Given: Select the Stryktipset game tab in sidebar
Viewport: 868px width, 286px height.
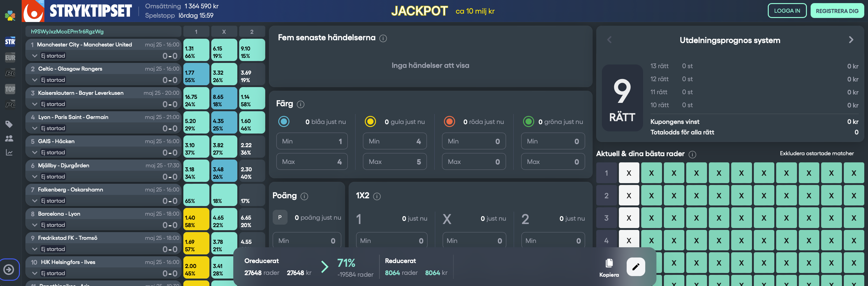Looking at the screenshot, I should [10, 42].
